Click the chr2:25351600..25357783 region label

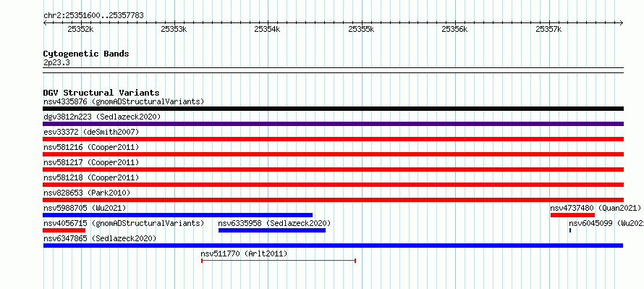(x=93, y=16)
